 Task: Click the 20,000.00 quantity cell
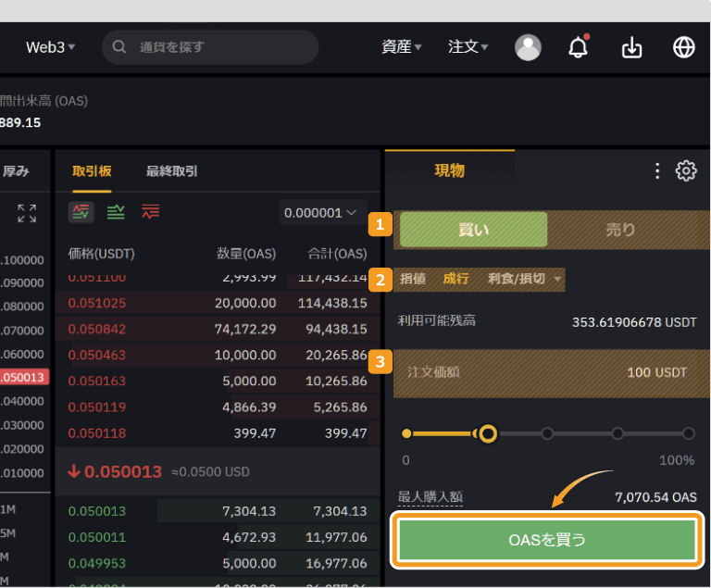click(x=245, y=303)
